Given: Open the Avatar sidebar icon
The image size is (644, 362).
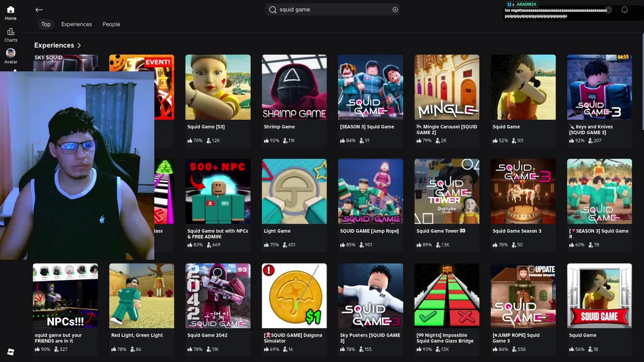Looking at the screenshot, I should click(x=11, y=53).
